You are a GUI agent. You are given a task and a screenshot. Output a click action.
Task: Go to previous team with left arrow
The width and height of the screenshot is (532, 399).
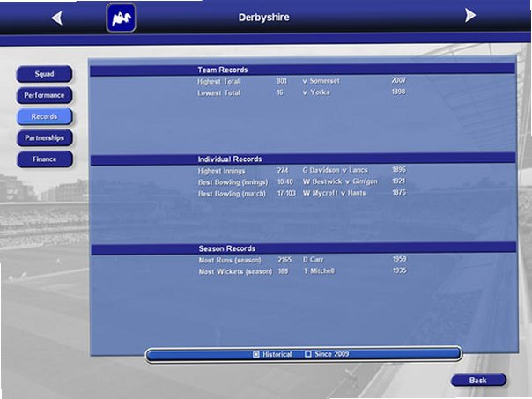[57, 18]
